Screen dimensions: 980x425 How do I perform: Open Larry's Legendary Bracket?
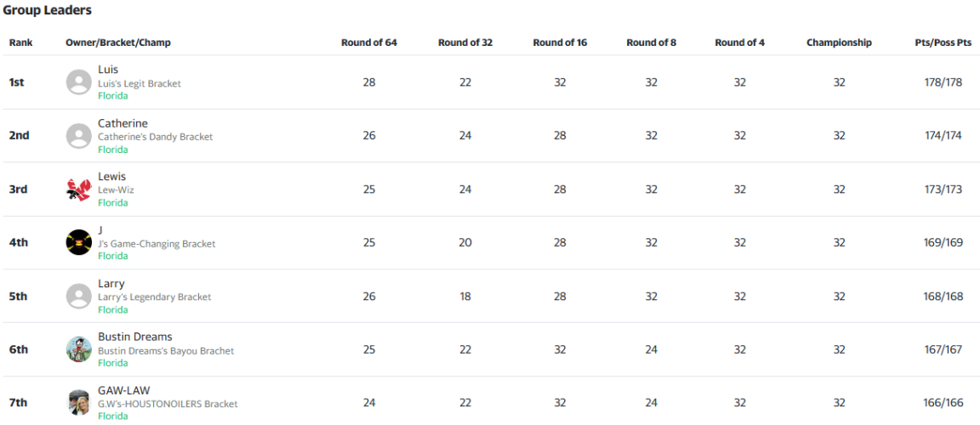[154, 297]
